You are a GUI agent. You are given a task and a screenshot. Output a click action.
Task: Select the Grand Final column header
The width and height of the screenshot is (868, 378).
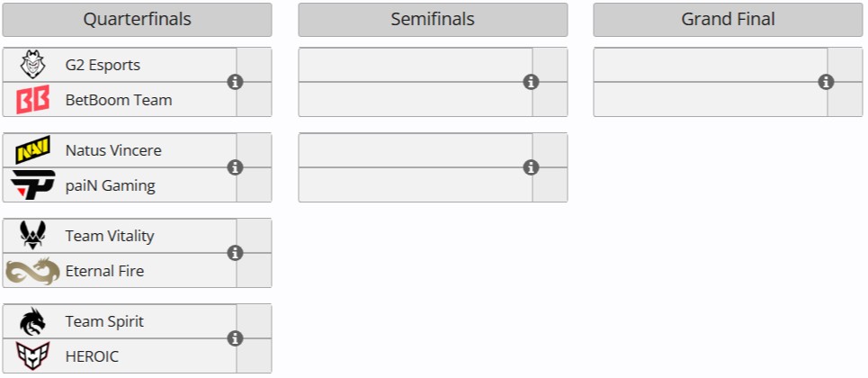coord(728,20)
